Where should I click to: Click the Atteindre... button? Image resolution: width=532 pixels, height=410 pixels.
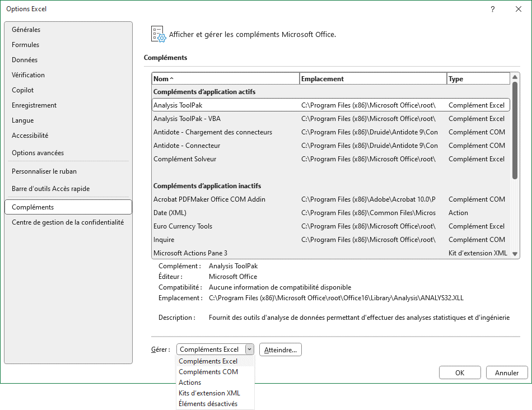(x=280, y=350)
